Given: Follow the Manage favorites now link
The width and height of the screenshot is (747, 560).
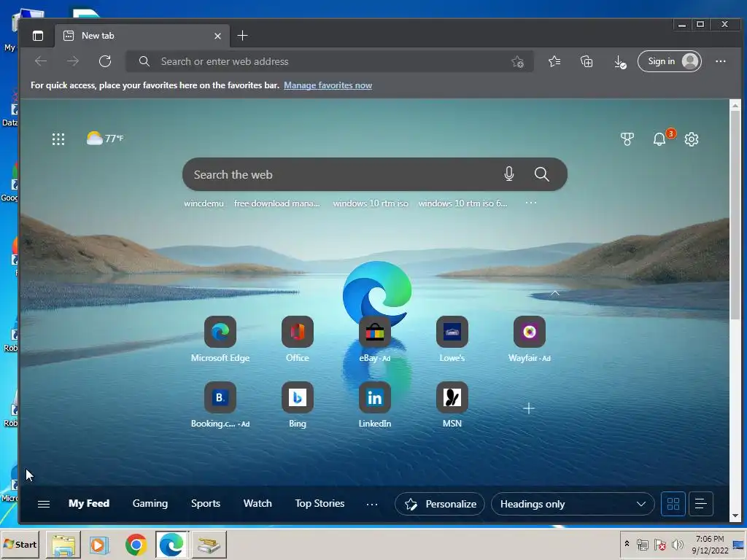Looking at the screenshot, I should pos(328,86).
